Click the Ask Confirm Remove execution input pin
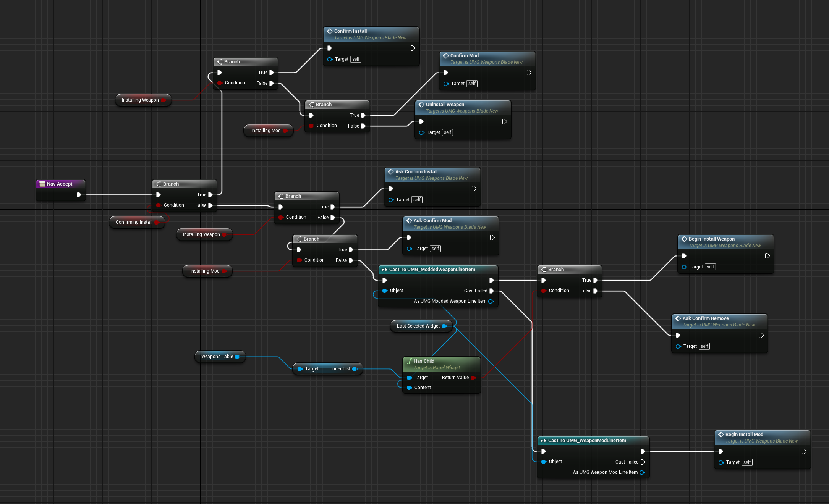This screenshot has height=504, width=829. click(678, 335)
